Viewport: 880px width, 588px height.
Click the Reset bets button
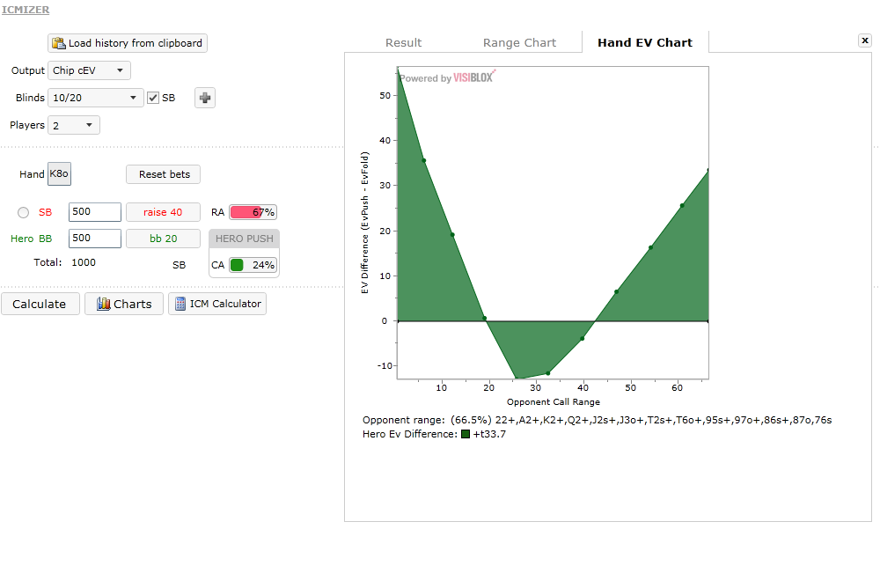(164, 174)
